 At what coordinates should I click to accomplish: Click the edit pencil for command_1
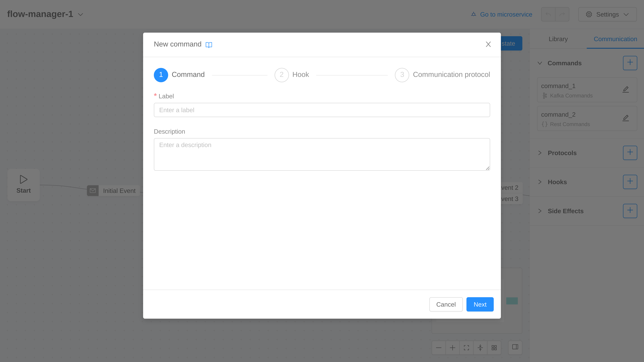[x=625, y=89]
